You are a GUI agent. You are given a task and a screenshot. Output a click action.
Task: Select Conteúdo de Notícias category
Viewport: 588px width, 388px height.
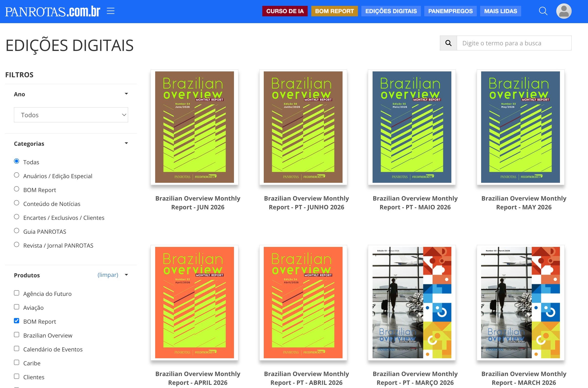click(x=17, y=203)
